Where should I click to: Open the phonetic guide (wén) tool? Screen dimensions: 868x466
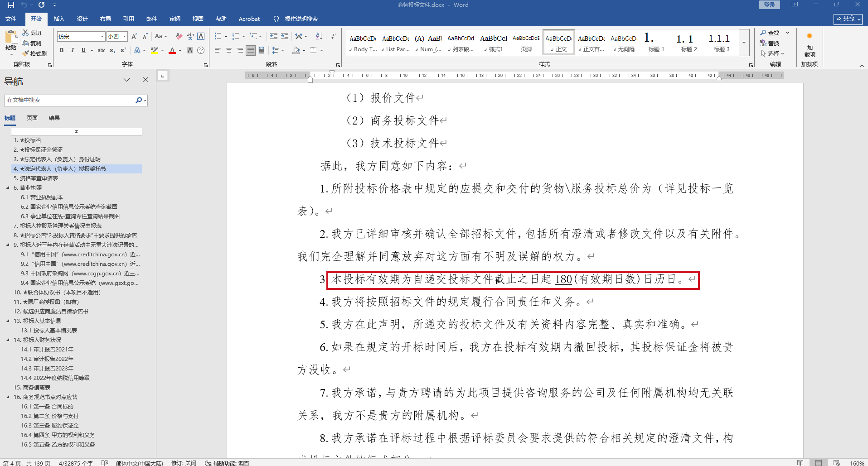[190, 36]
